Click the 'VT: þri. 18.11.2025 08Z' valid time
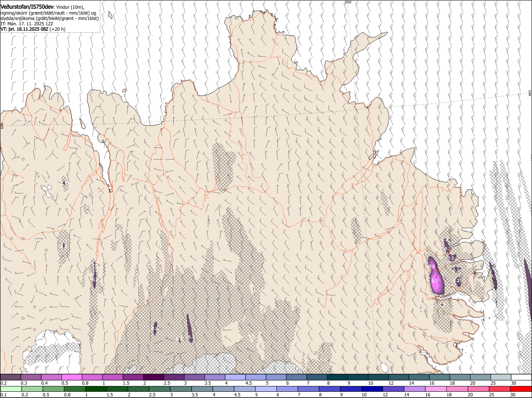Viewport: 532px width, 398px height. [x=25, y=29]
